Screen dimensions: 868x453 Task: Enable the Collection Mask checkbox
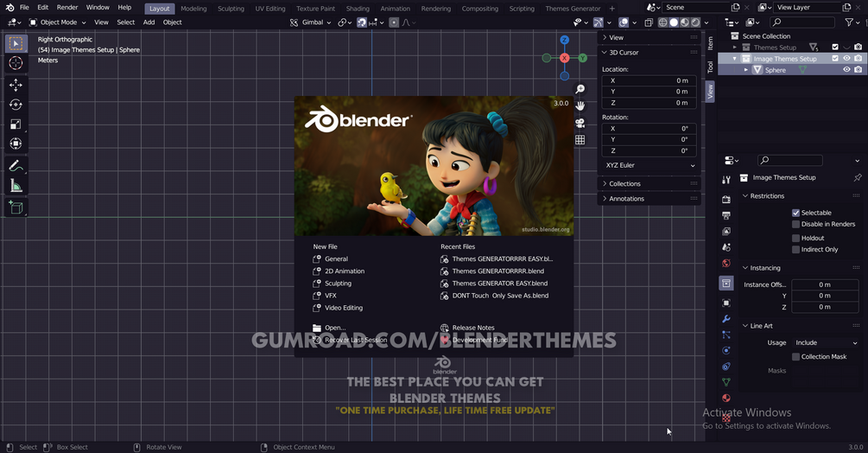795,357
